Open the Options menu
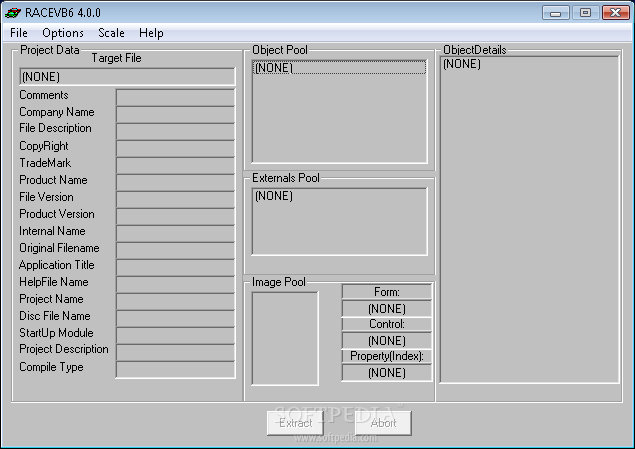Image resolution: width=635 pixels, height=449 pixels. pyautogui.click(x=63, y=33)
